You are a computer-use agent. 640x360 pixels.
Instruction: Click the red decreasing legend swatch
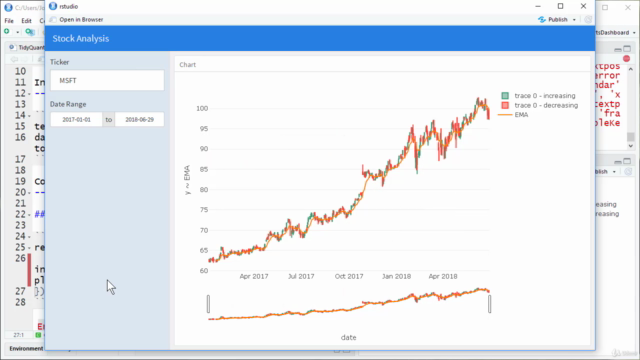pyautogui.click(x=505, y=105)
